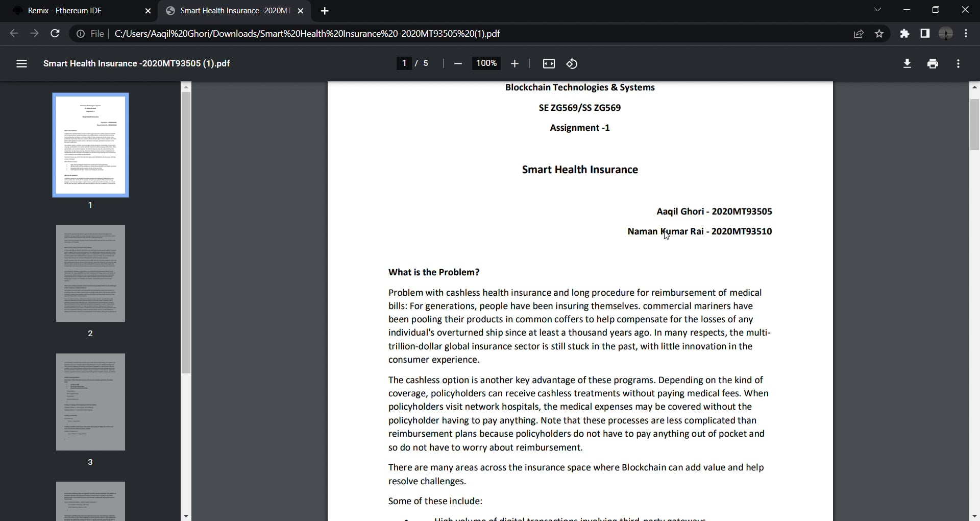Open the tab search chevron
The width and height of the screenshot is (980, 521).
(878, 10)
